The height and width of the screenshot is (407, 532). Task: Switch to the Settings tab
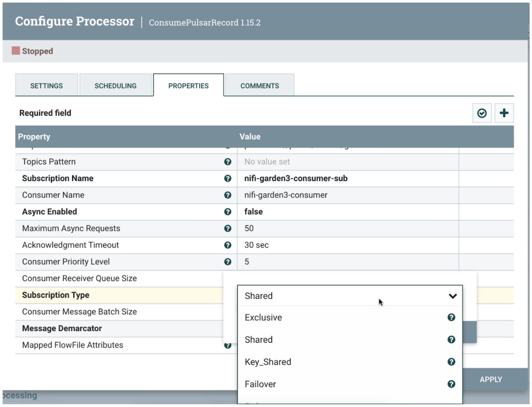click(x=46, y=85)
